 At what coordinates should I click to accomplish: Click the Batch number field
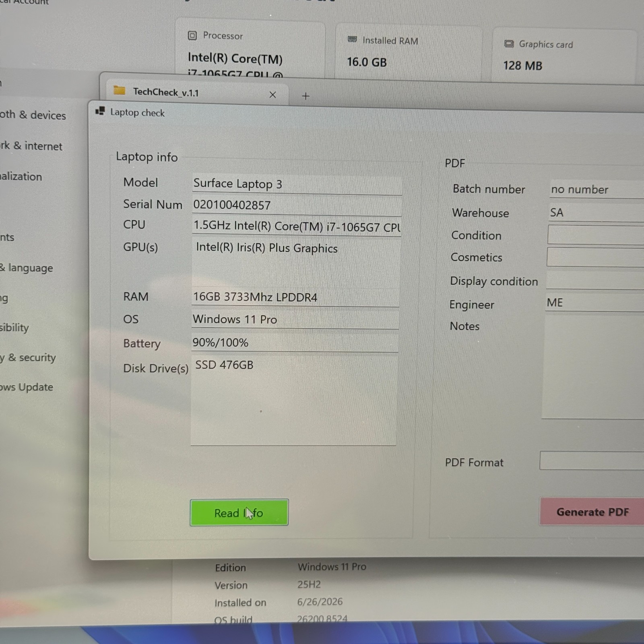(597, 189)
